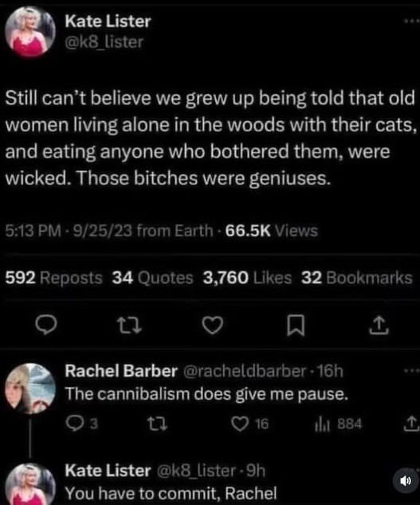Open the @k8_lister handle at top
Screen dimensions: 420x505
click(104, 42)
